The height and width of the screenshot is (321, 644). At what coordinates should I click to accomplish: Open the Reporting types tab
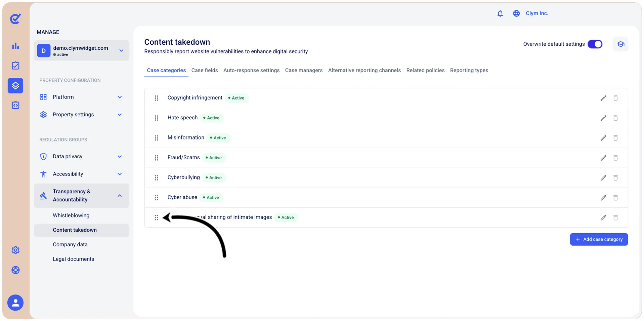[x=469, y=70]
